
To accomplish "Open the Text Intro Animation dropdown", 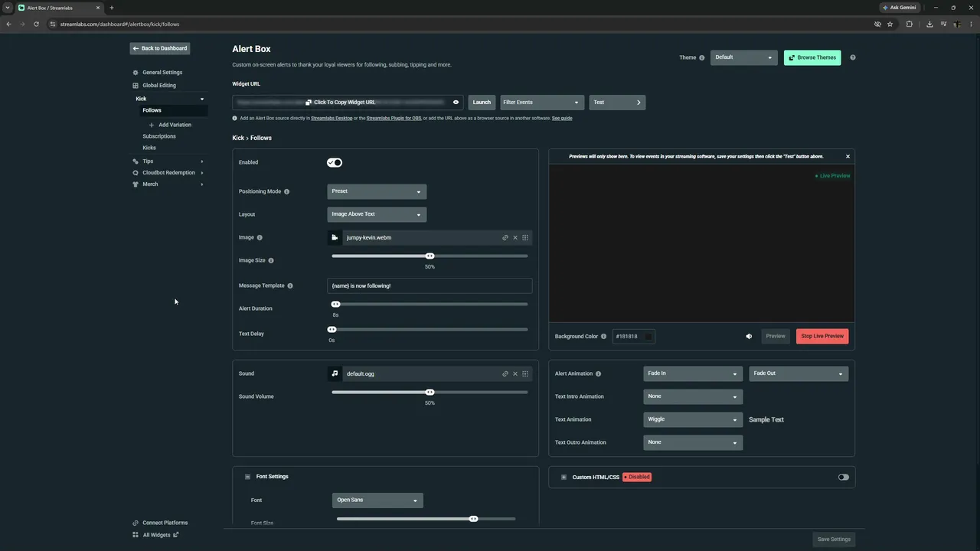I will click(x=693, y=396).
